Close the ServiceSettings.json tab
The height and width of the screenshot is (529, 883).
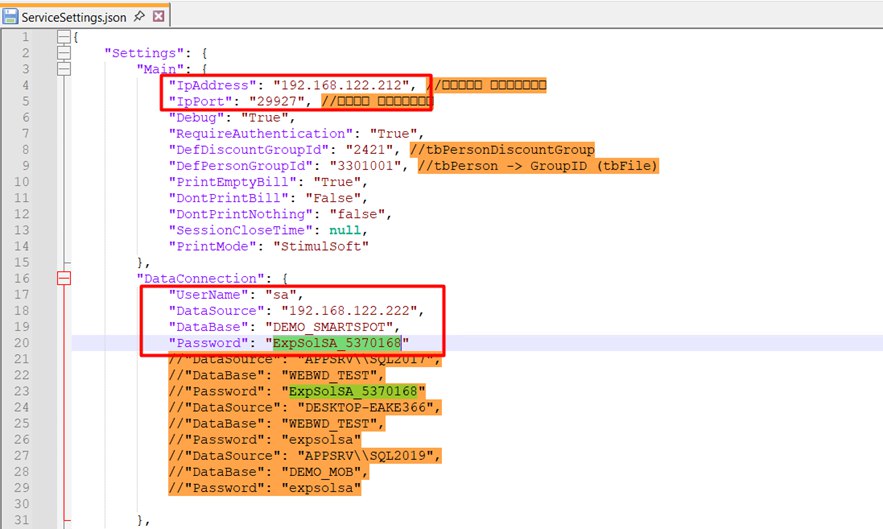(x=159, y=18)
